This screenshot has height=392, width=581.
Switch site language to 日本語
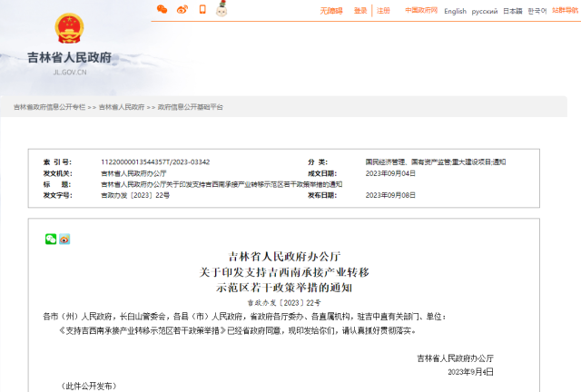tap(513, 11)
